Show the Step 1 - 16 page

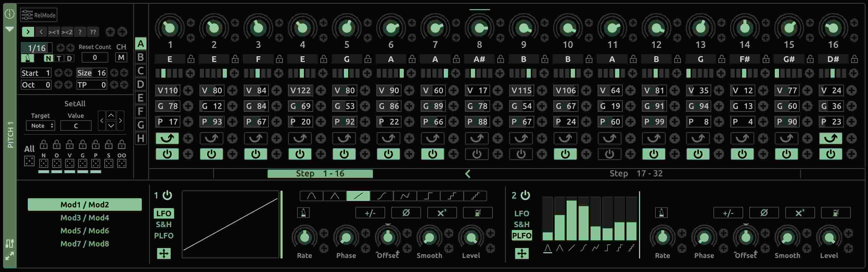pyautogui.click(x=320, y=174)
